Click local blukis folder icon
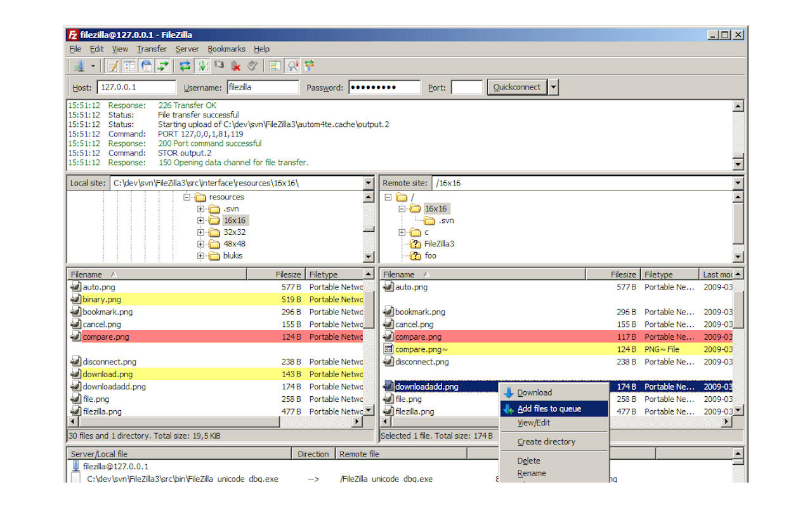 pos(214,256)
